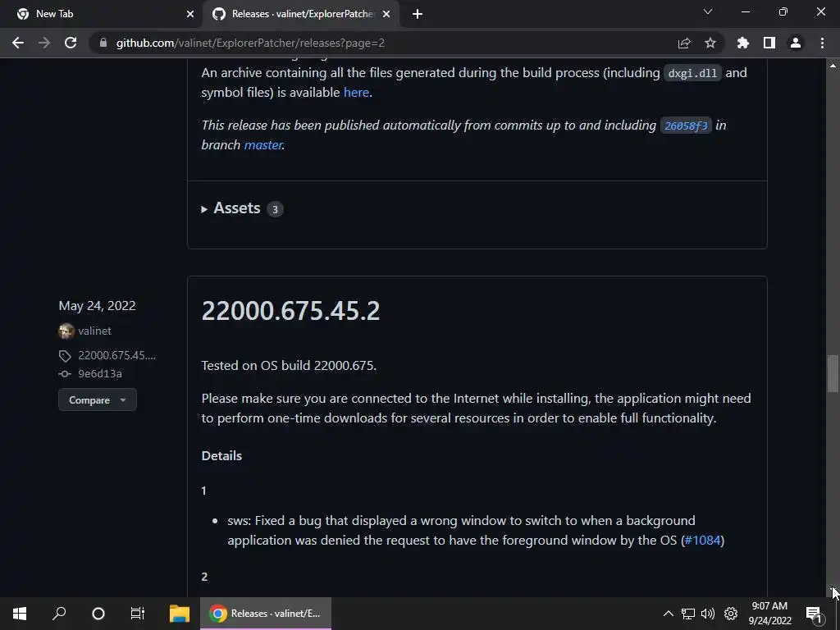Open the master branch link
This screenshot has height=630, width=840.
click(x=263, y=145)
